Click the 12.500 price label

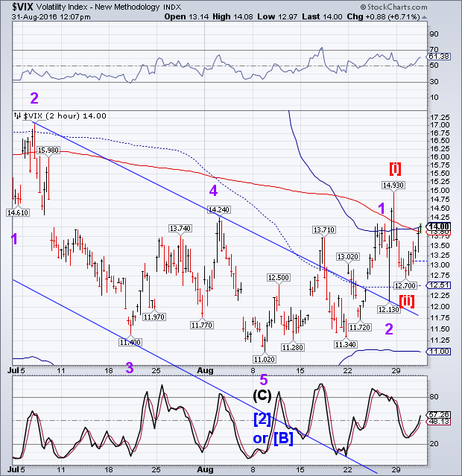279,277
